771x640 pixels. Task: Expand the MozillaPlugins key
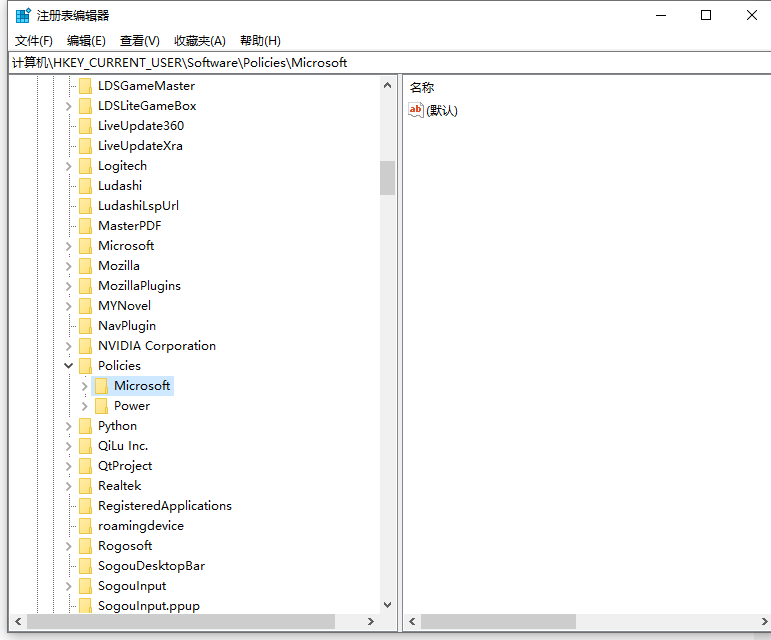point(69,286)
